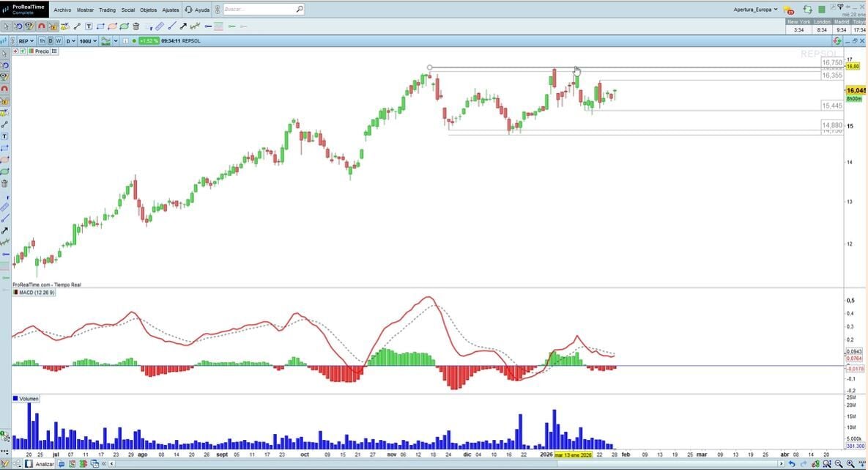Click the +1.52% variation badge
Screen dimensions: 868x470
click(149, 41)
